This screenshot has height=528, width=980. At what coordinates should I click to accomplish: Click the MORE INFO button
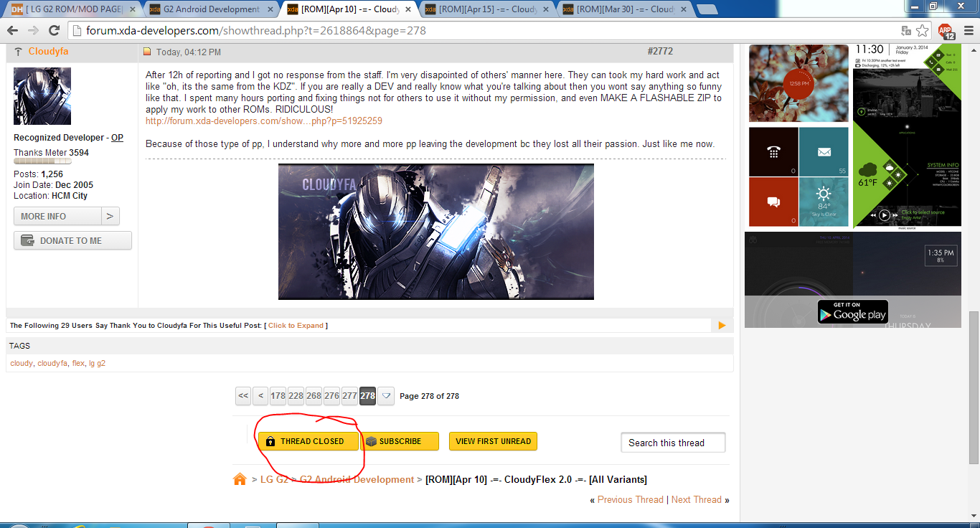(x=57, y=216)
